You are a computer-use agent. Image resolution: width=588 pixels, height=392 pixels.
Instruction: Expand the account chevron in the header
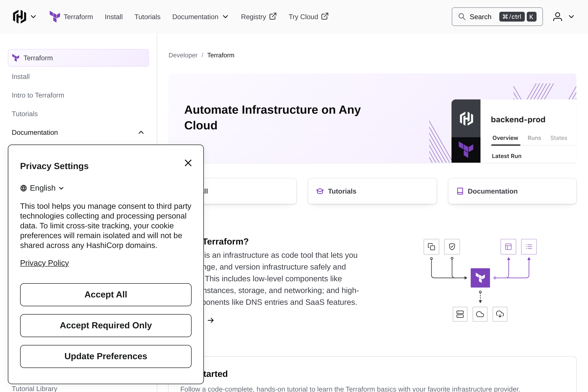tap(572, 16)
